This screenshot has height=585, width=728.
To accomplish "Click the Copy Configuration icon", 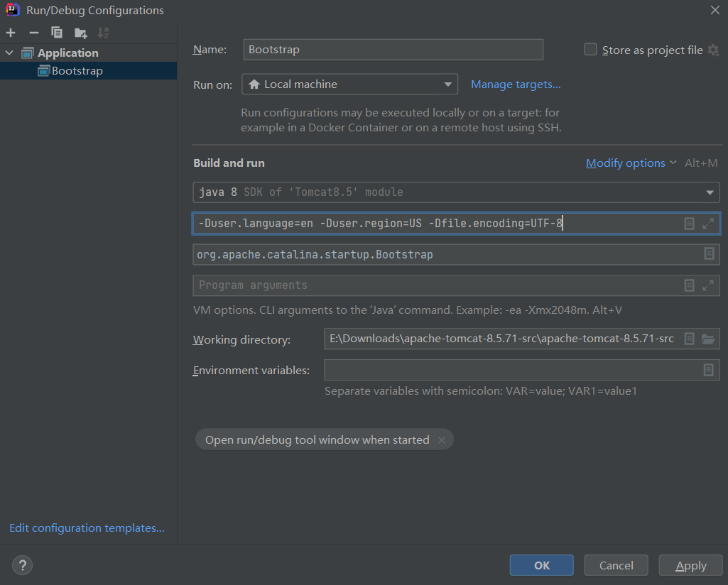I will click(x=57, y=33).
